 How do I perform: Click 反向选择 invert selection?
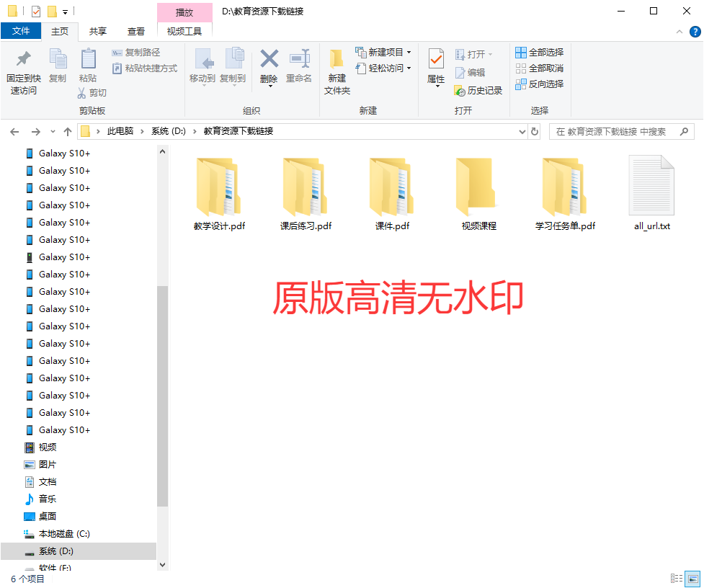pyautogui.click(x=539, y=84)
